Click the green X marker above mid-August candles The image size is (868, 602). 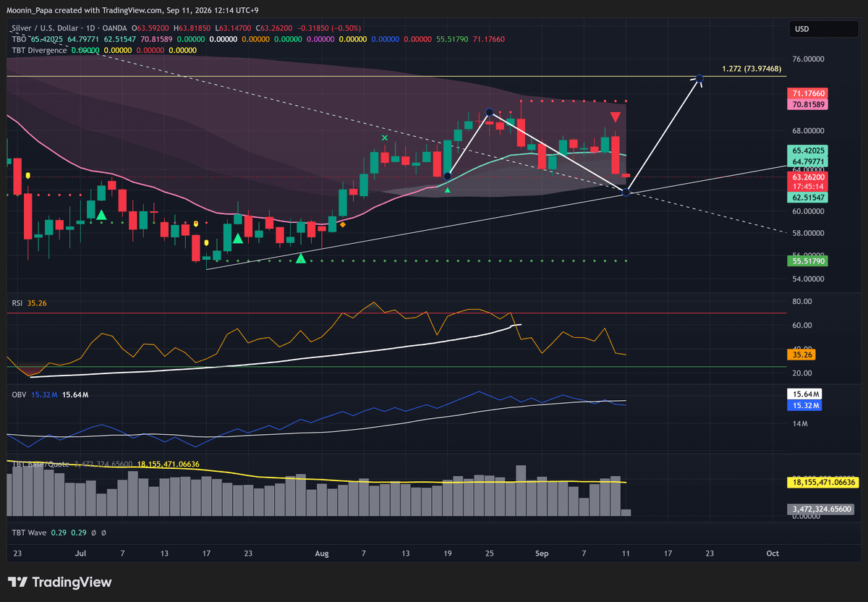[x=385, y=137]
